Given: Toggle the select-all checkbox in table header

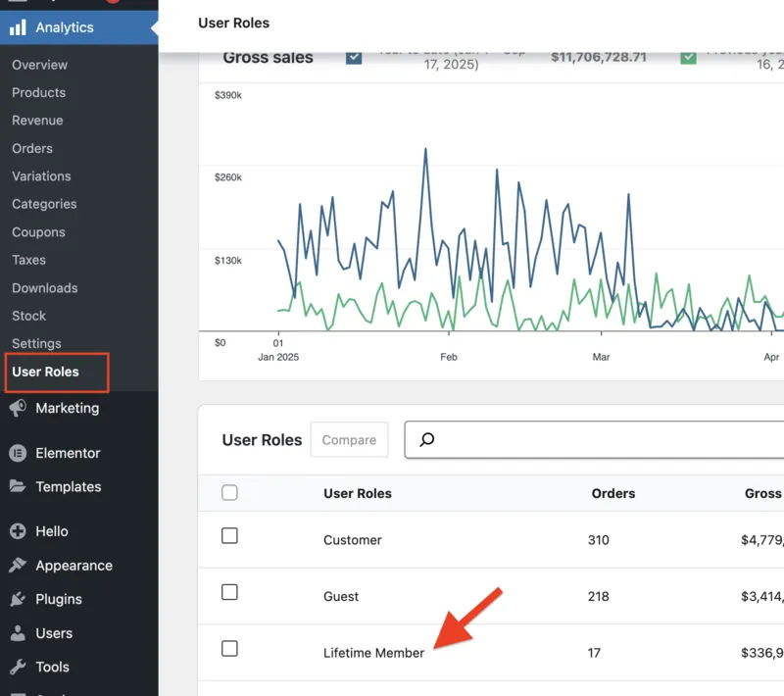Looking at the screenshot, I should [229, 493].
